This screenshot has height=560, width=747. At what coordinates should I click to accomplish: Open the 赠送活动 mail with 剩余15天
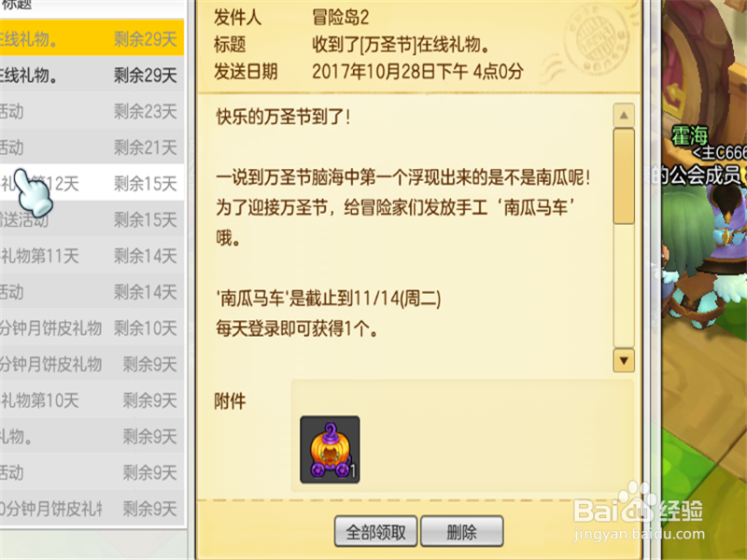pyautogui.click(x=92, y=219)
